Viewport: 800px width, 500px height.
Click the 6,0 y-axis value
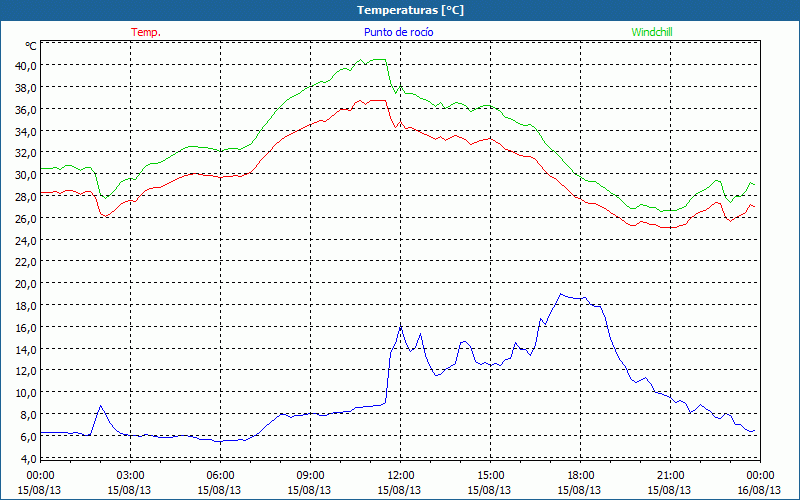coord(28,437)
